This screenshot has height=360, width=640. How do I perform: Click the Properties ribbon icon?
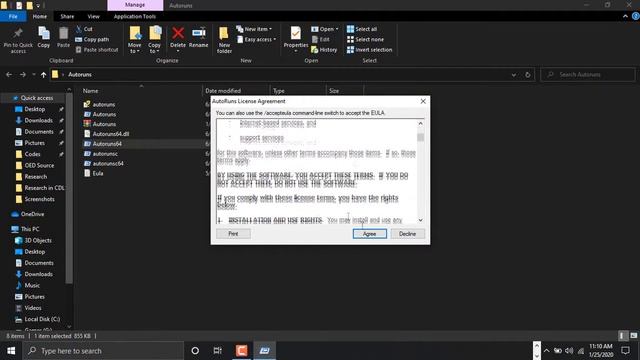pyautogui.click(x=296, y=37)
